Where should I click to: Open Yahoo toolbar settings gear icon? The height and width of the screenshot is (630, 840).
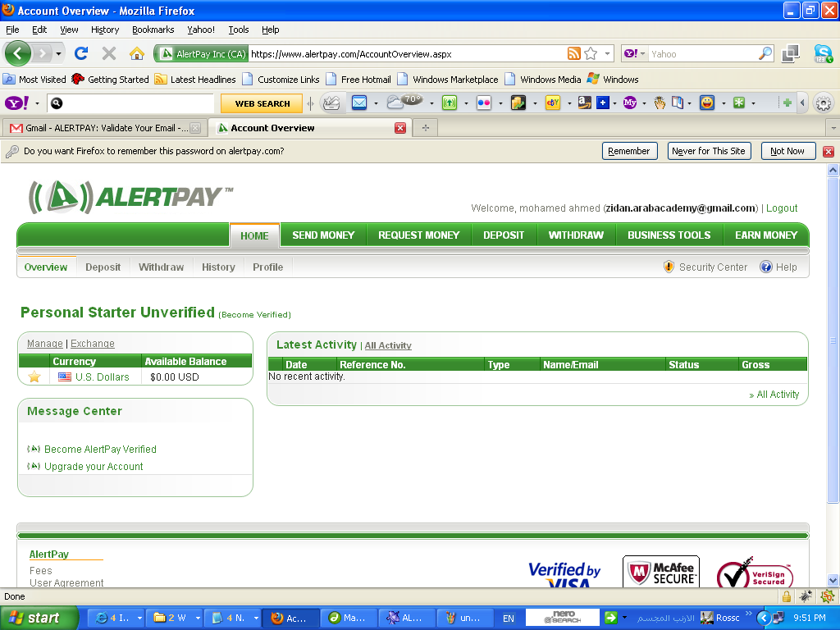click(x=824, y=103)
